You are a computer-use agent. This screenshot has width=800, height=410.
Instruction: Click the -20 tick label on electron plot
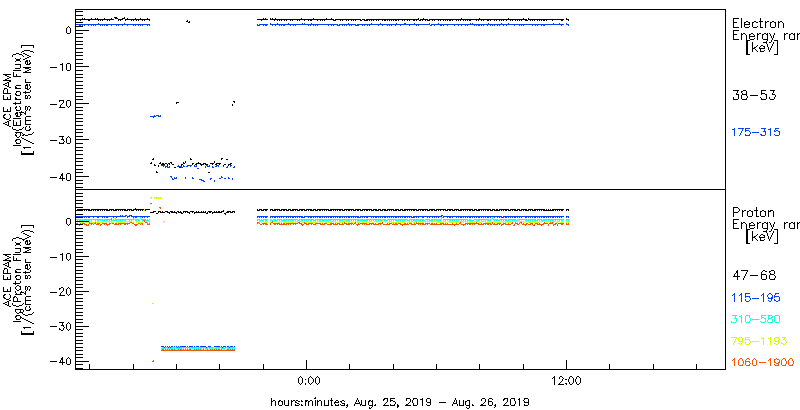point(62,104)
